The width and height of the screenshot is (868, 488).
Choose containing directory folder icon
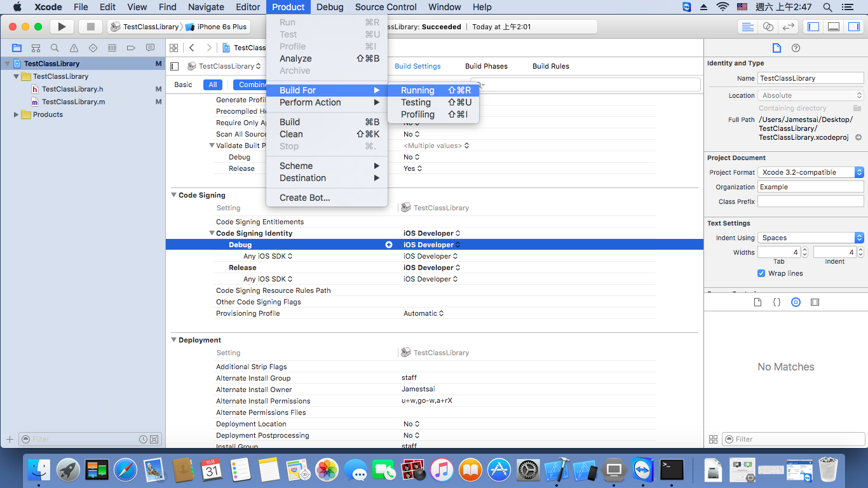coord(857,108)
